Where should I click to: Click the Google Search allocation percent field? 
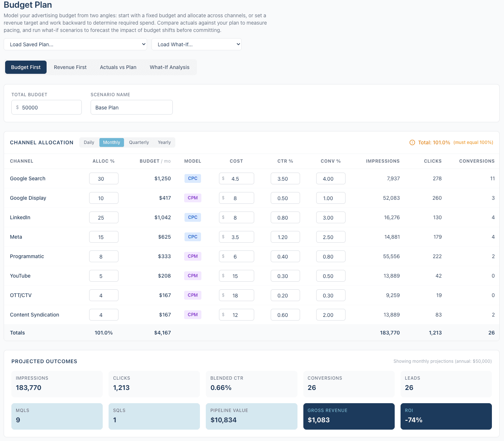(x=103, y=179)
